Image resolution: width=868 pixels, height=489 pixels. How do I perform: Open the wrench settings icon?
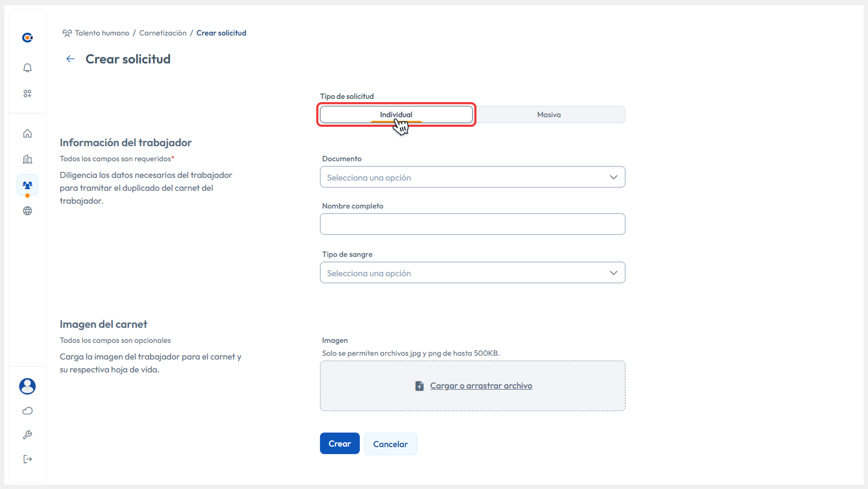27,435
